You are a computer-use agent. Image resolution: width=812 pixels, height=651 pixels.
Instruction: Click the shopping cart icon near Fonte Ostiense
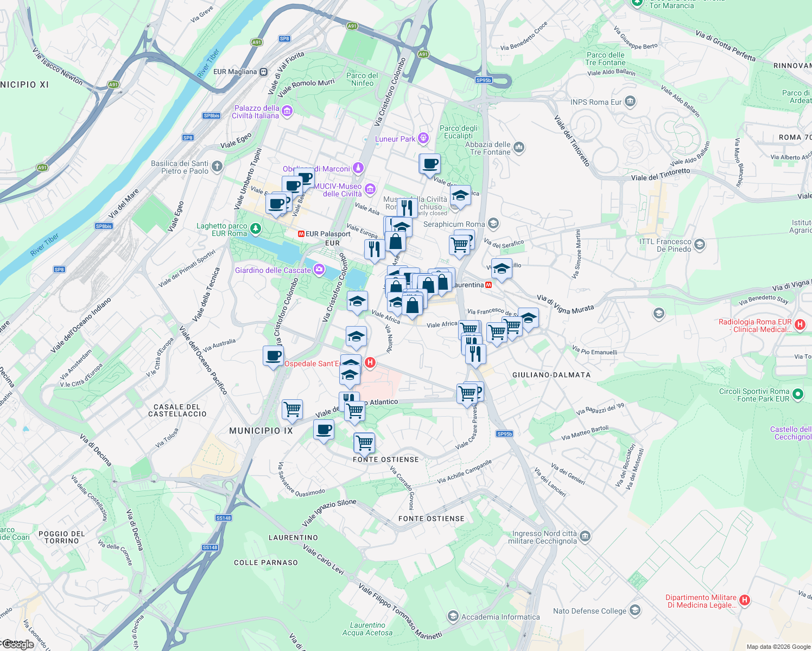tap(364, 443)
